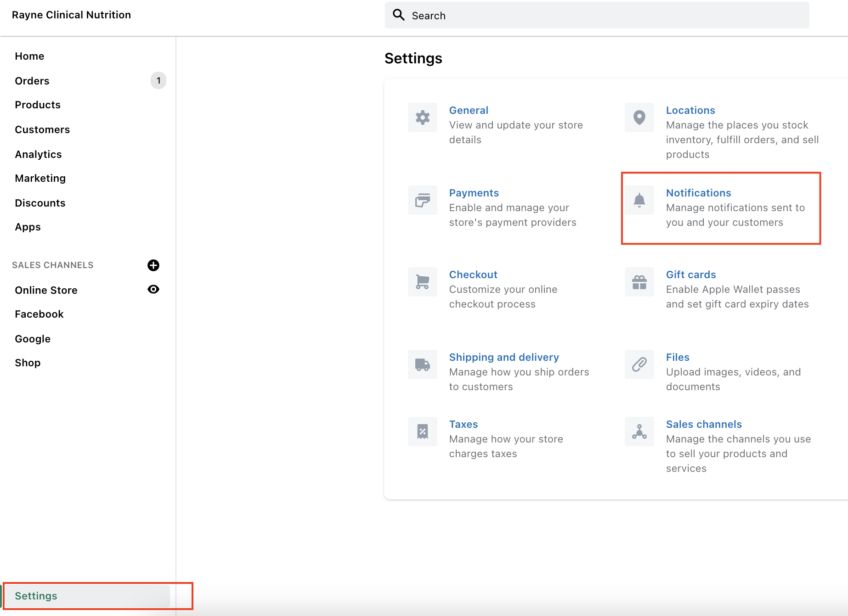Select Settings at the sidebar bottom
The image size is (848, 616).
tap(36, 596)
